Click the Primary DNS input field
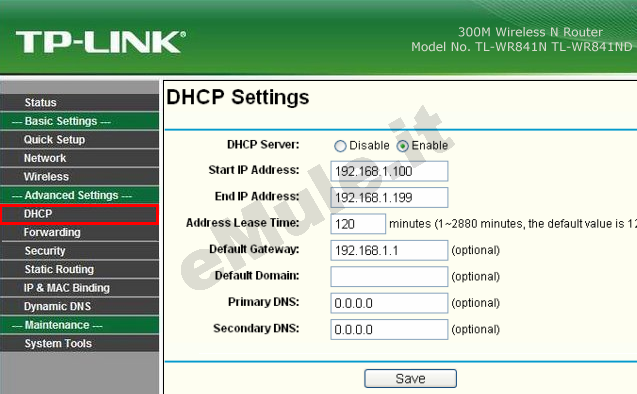Screen dimensions: 637x394 (389, 303)
